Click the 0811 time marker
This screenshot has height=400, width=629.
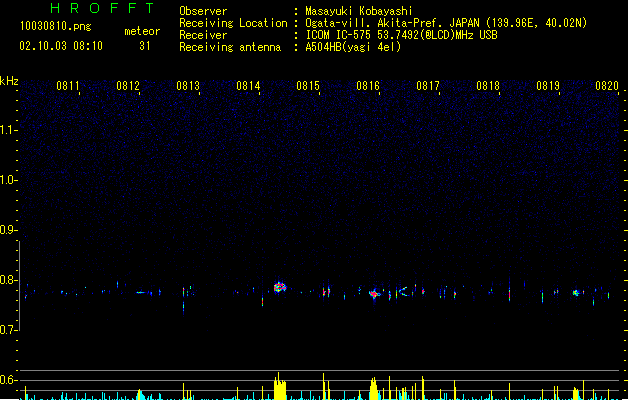(68, 86)
